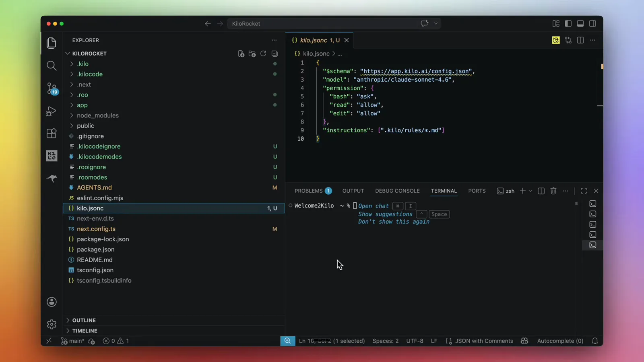Open Explorer views and more actions menu
The height and width of the screenshot is (362, 644).
[x=274, y=40]
